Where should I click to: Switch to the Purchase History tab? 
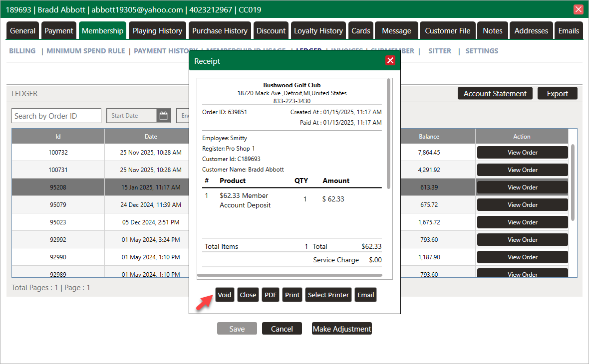pos(220,30)
